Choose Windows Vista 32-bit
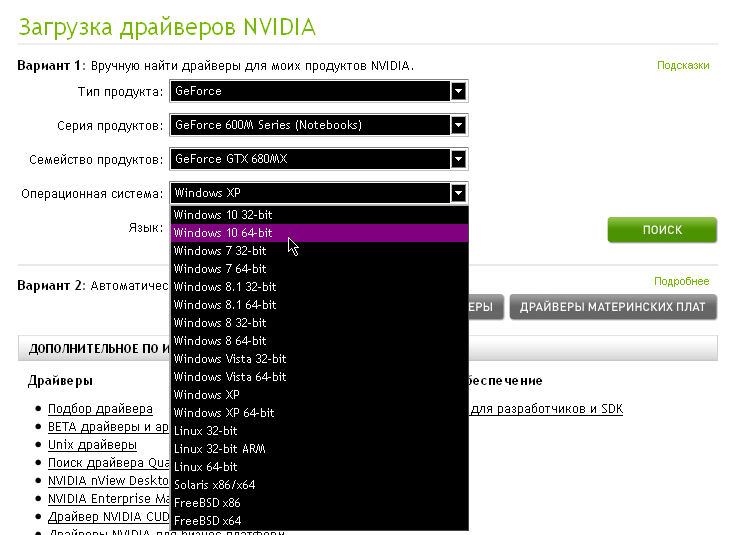736x535 pixels. [319, 359]
